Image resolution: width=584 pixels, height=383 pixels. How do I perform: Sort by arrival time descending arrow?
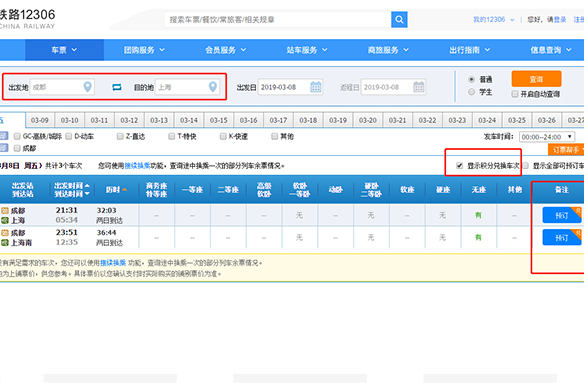click(87, 194)
